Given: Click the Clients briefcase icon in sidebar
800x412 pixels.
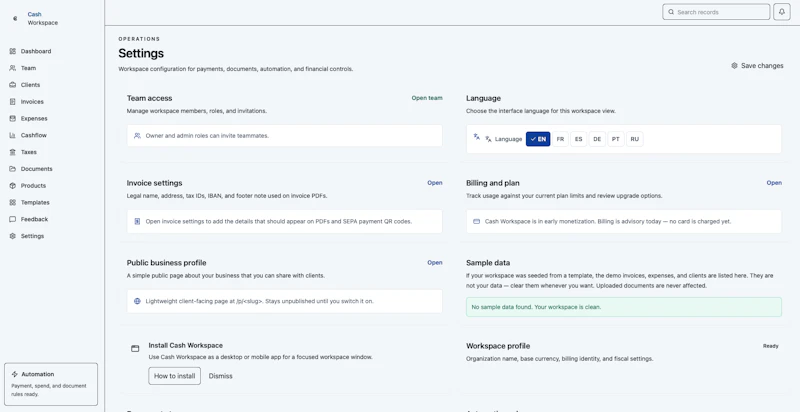Looking at the screenshot, I should coord(13,85).
